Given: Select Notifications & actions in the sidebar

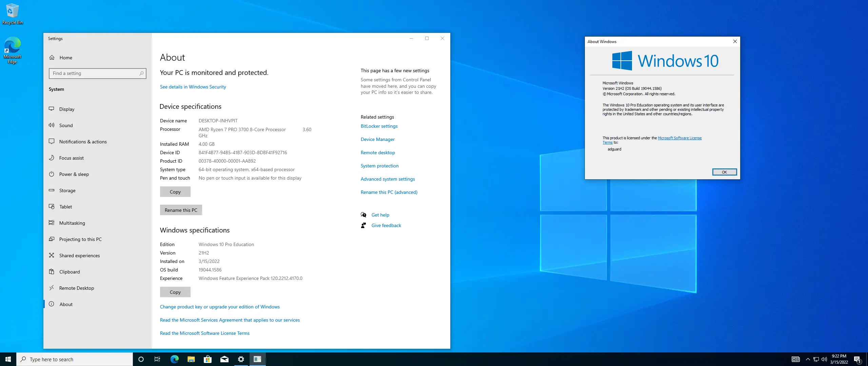Looking at the screenshot, I should (83, 142).
